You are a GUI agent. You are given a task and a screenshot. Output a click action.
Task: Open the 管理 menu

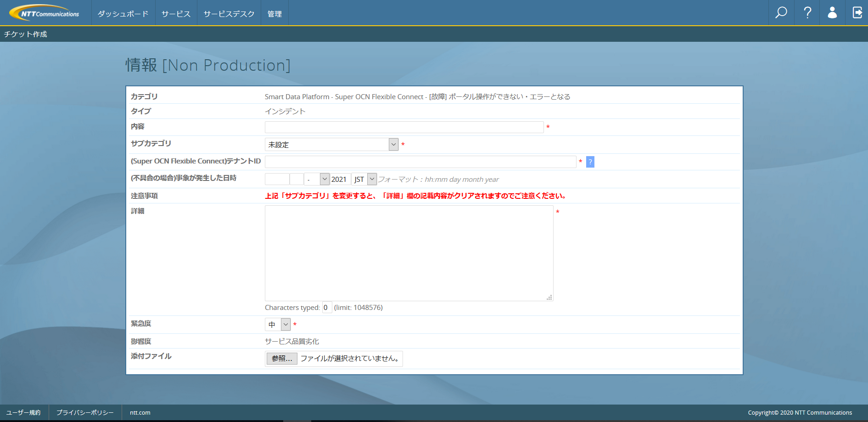point(274,13)
